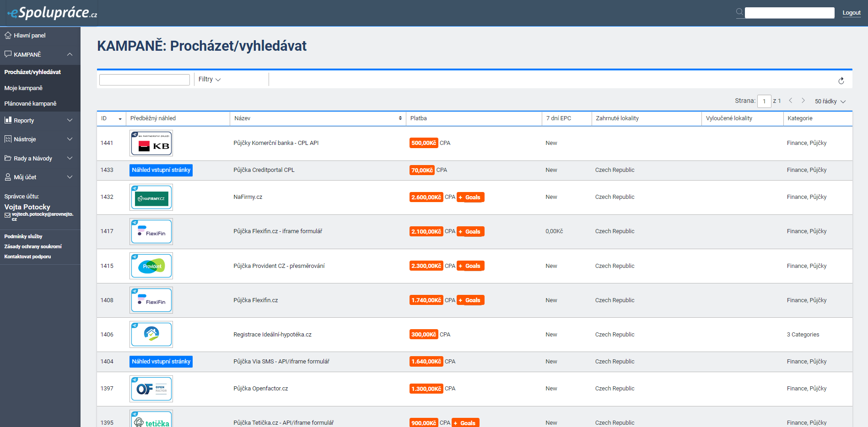Click the Kategorie column header

(818, 118)
